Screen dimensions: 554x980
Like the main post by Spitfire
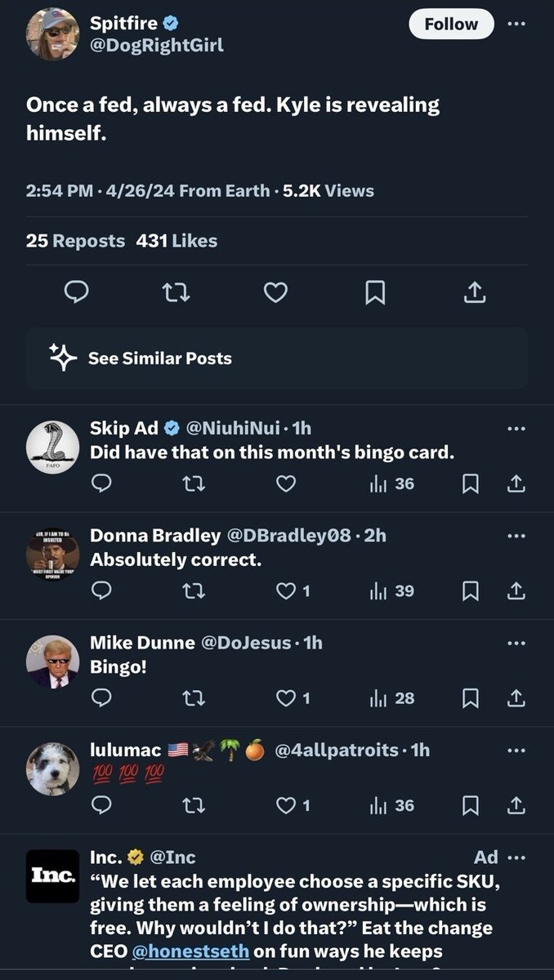[275, 292]
